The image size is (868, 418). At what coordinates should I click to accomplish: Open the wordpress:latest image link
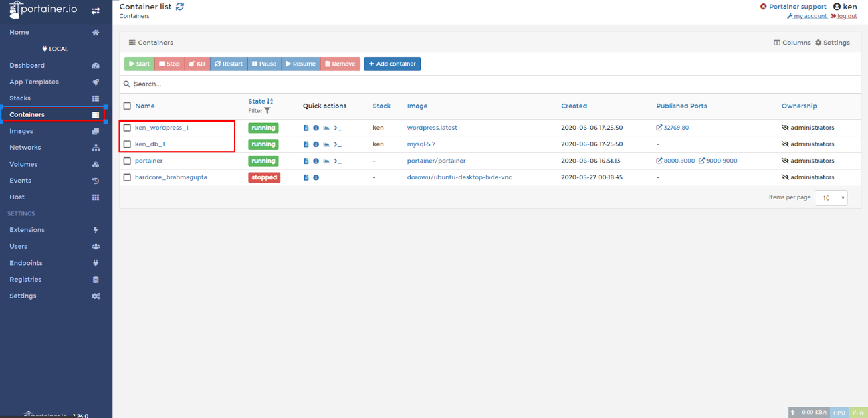pyautogui.click(x=432, y=128)
